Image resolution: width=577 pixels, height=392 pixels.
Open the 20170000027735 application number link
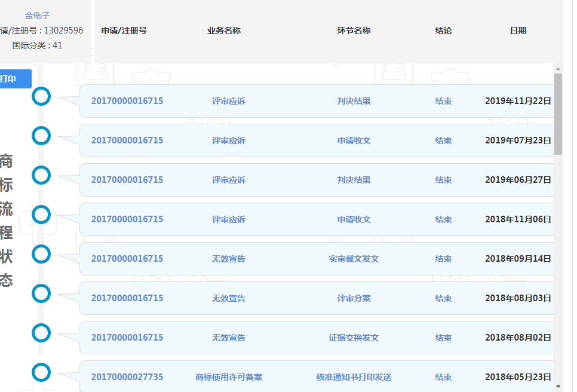(127, 377)
